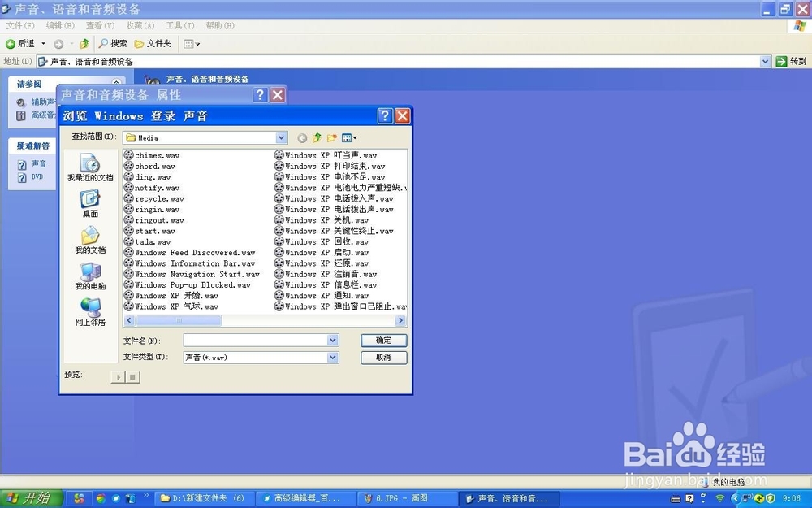Select Windows Feed Discovered.wav

click(x=189, y=253)
